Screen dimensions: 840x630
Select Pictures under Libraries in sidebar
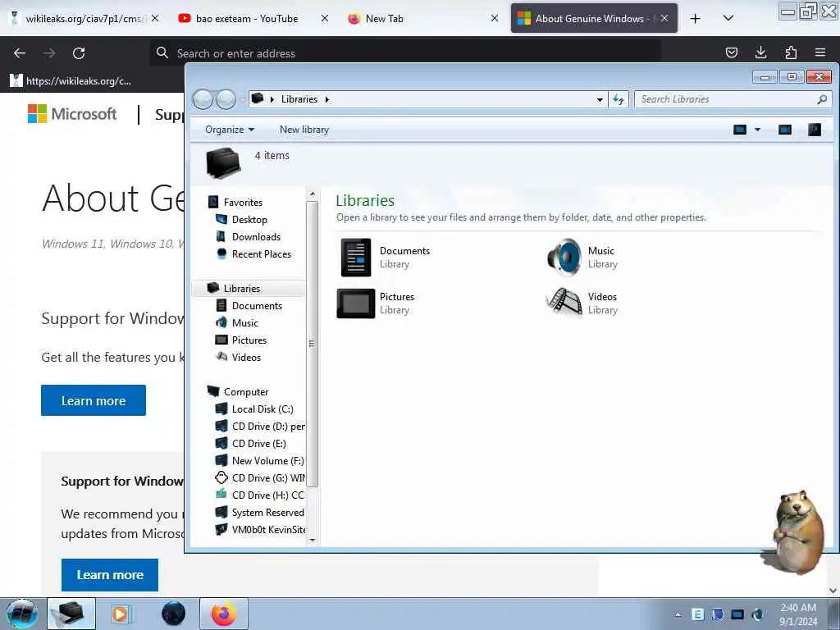(249, 340)
